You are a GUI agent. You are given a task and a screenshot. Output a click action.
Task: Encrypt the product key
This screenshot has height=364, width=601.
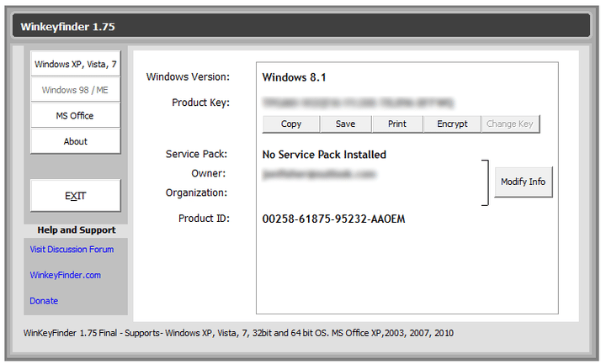click(452, 124)
